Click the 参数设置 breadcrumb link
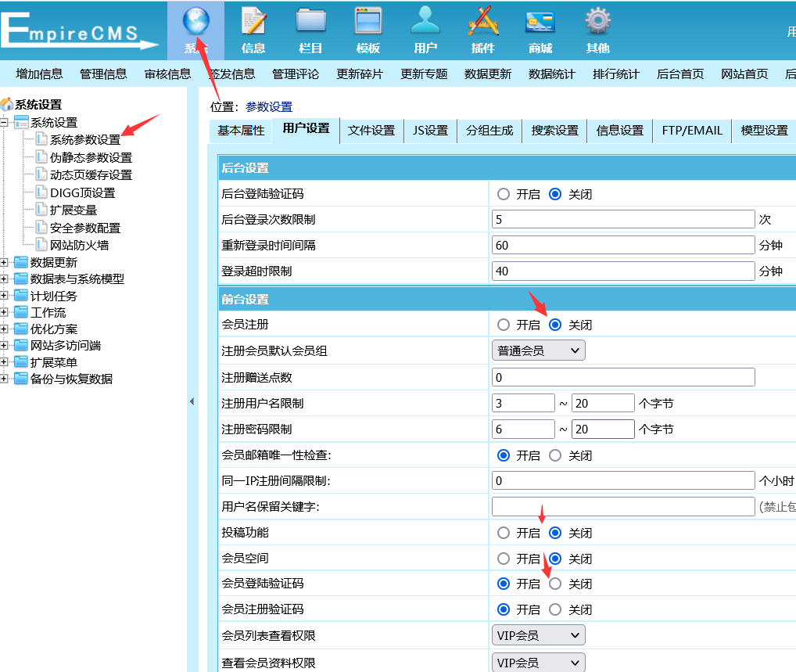Screen dimensions: 796x672 pyautogui.click(x=268, y=106)
